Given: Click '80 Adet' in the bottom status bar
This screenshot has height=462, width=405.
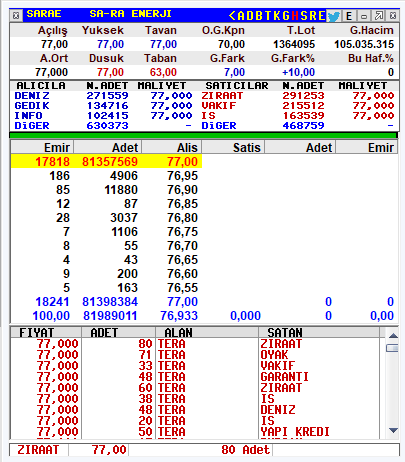Looking at the screenshot, I should [x=245, y=450].
